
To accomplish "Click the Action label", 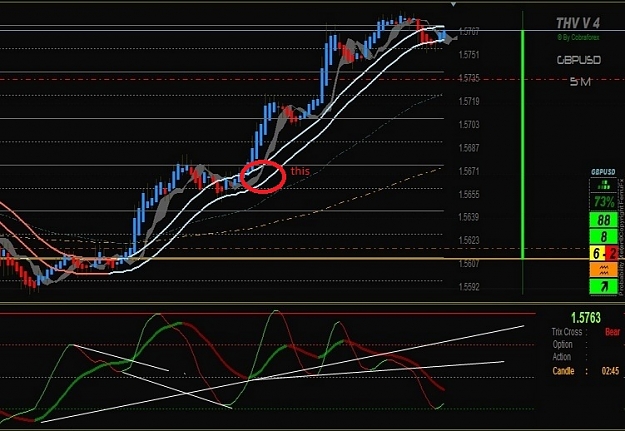I will [562, 357].
